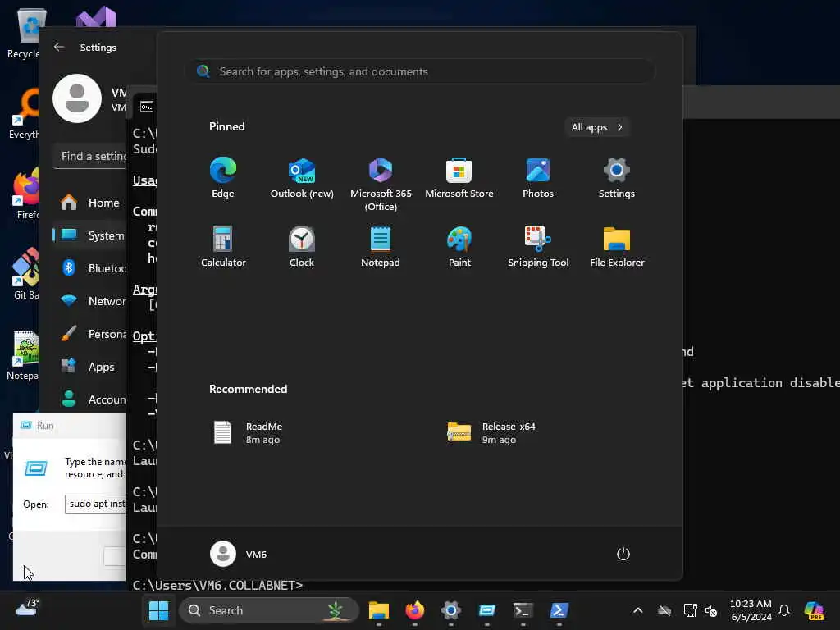Focus the Start menu search box
This screenshot has height=630, width=840.
421,71
